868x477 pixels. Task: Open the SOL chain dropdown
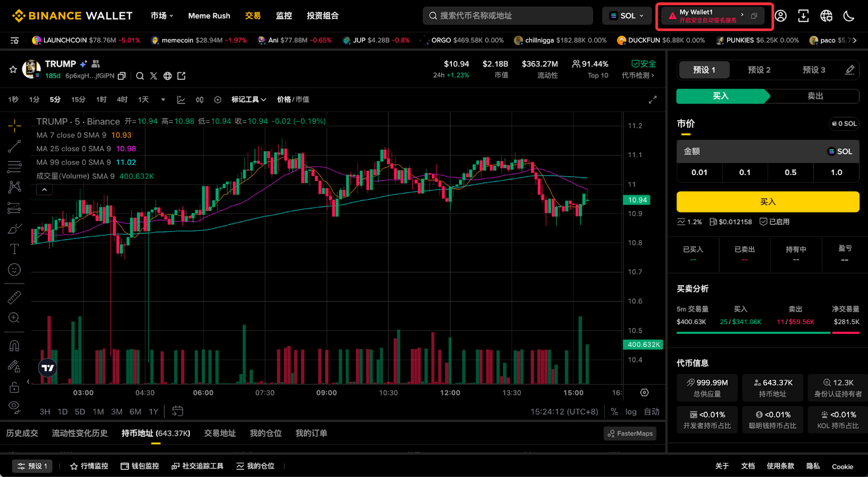(x=627, y=16)
